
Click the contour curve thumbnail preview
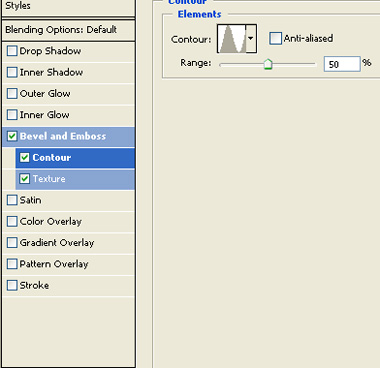pyautogui.click(x=232, y=39)
